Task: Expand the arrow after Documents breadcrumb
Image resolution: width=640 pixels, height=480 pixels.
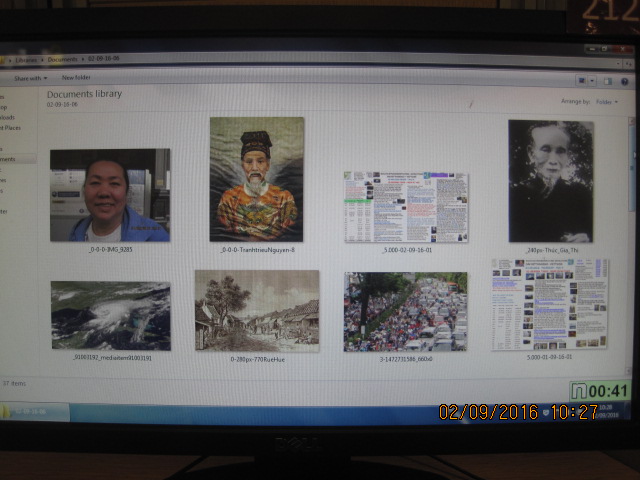Action: click(83, 59)
